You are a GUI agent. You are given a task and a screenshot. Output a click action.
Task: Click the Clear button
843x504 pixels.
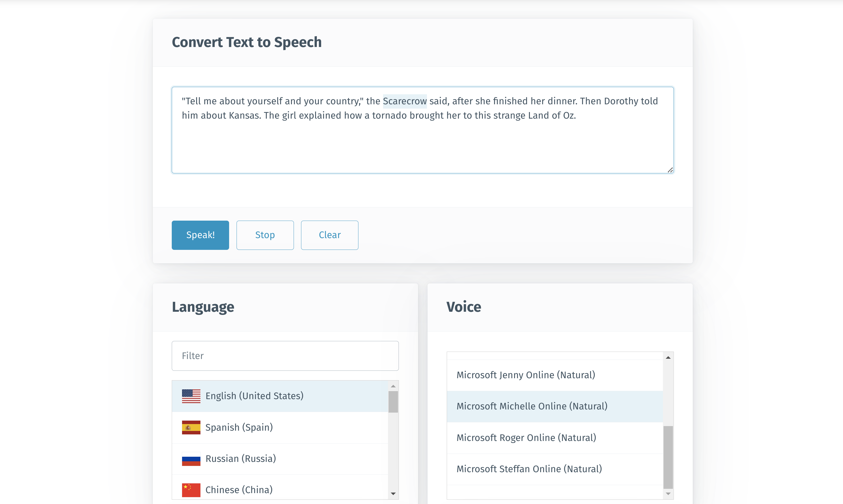click(x=329, y=235)
